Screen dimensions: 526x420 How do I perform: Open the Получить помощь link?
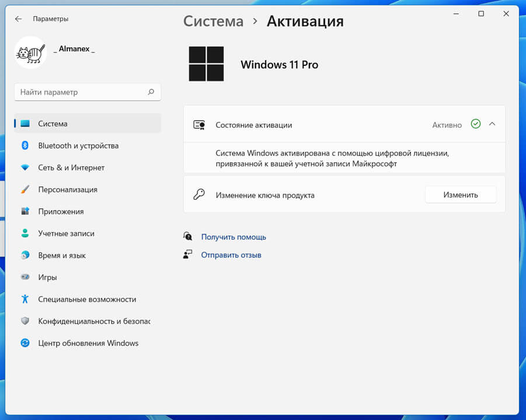(234, 237)
